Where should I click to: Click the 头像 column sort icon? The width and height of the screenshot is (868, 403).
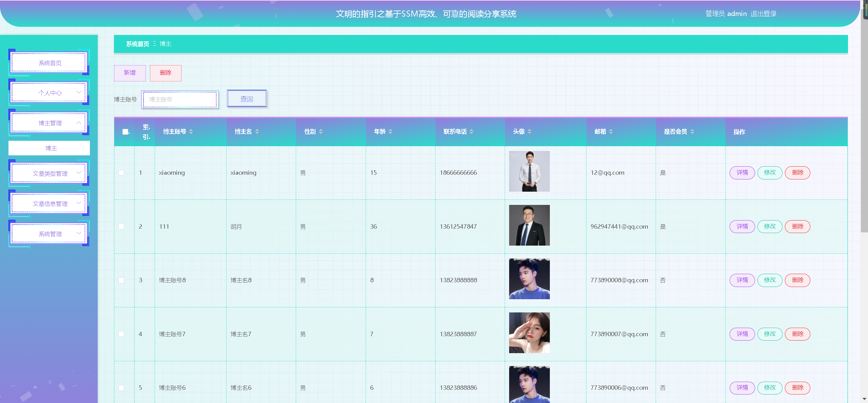(x=529, y=132)
